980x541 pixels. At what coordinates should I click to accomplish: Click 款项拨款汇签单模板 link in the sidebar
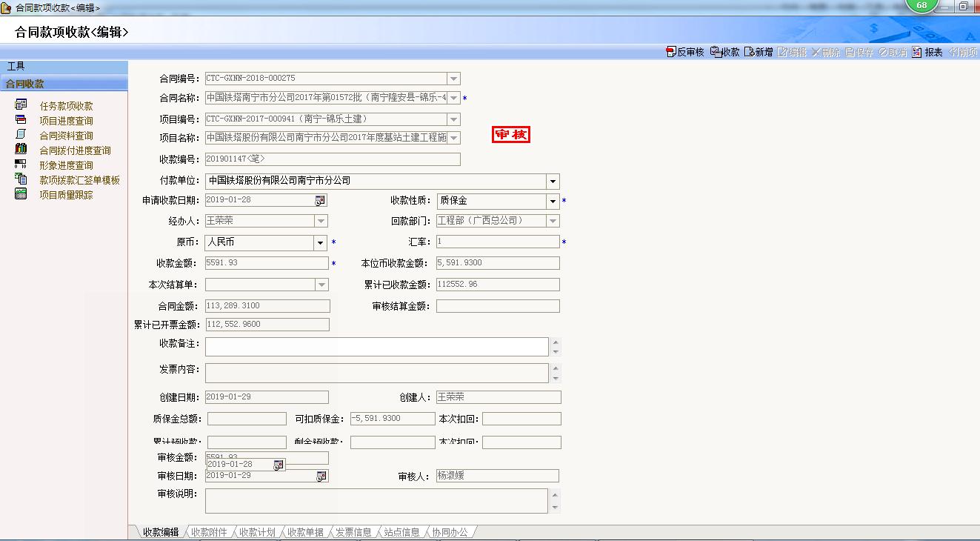point(79,180)
